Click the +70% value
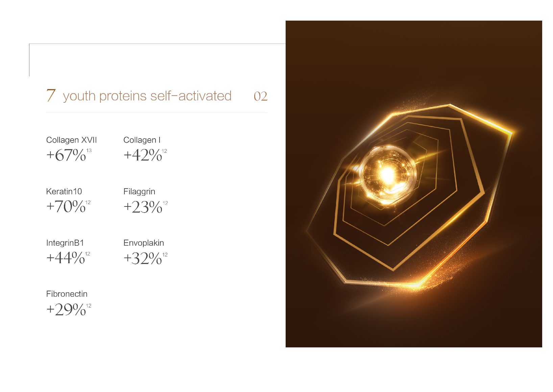Viewport: 553px width, 392px height. pyautogui.click(x=66, y=207)
